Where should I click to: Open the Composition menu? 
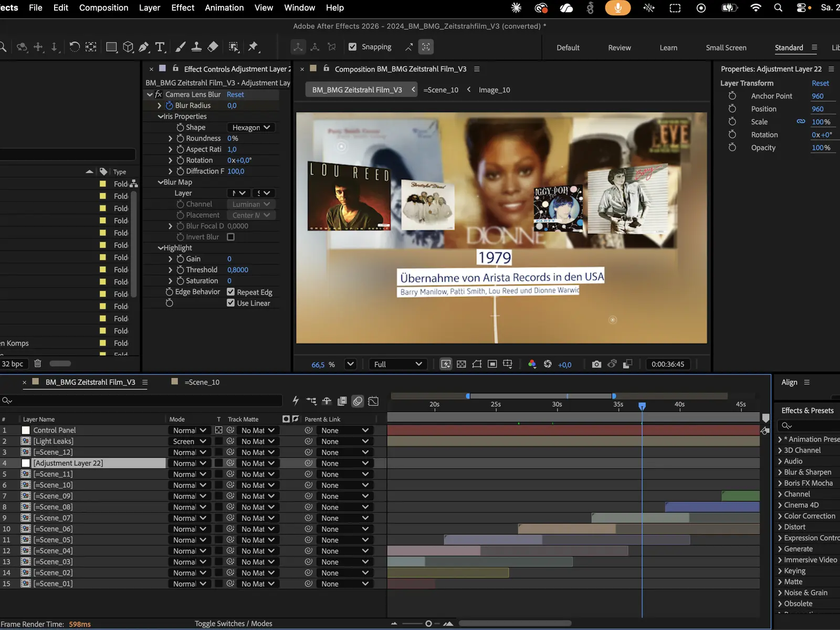pos(104,8)
